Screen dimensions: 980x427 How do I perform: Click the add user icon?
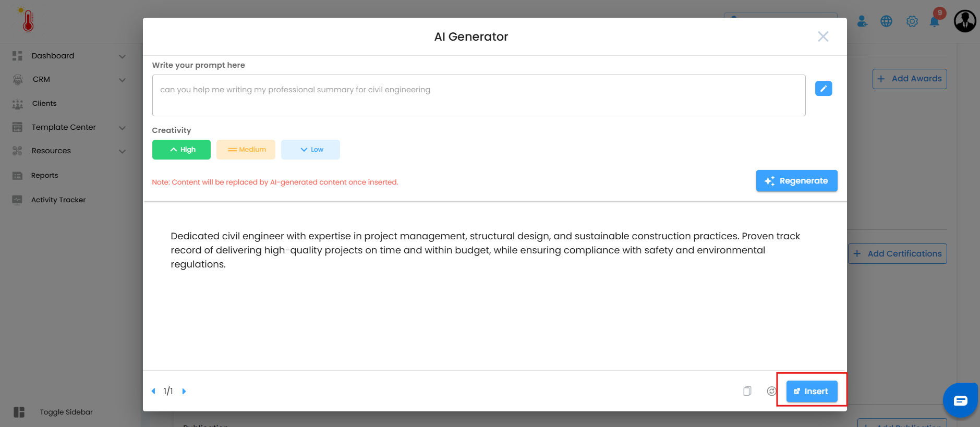point(862,21)
